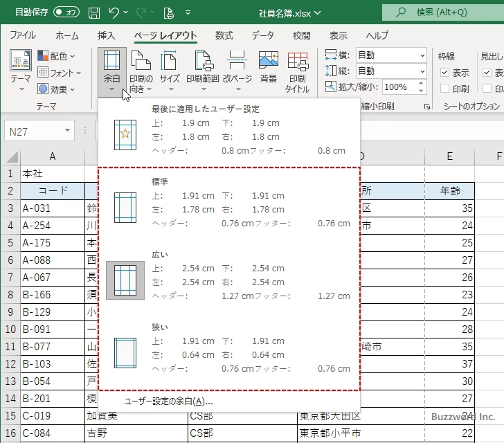Select the 標準 margins option

(229, 204)
